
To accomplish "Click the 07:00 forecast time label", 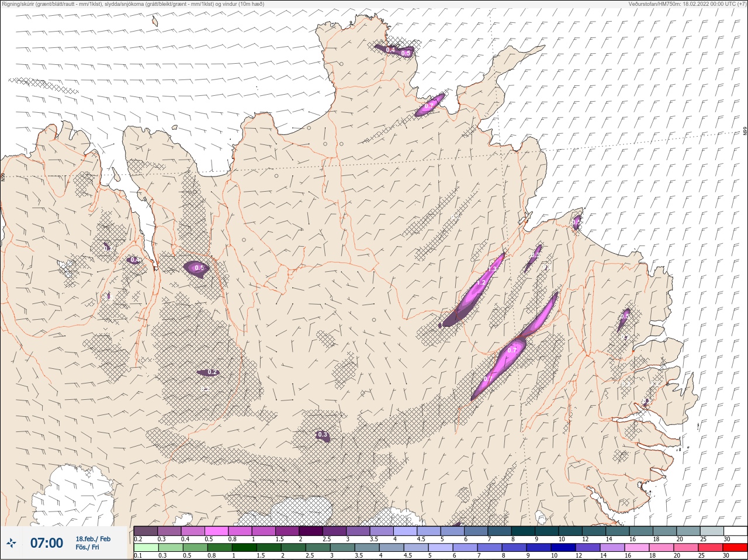I will [x=47, y=543].
